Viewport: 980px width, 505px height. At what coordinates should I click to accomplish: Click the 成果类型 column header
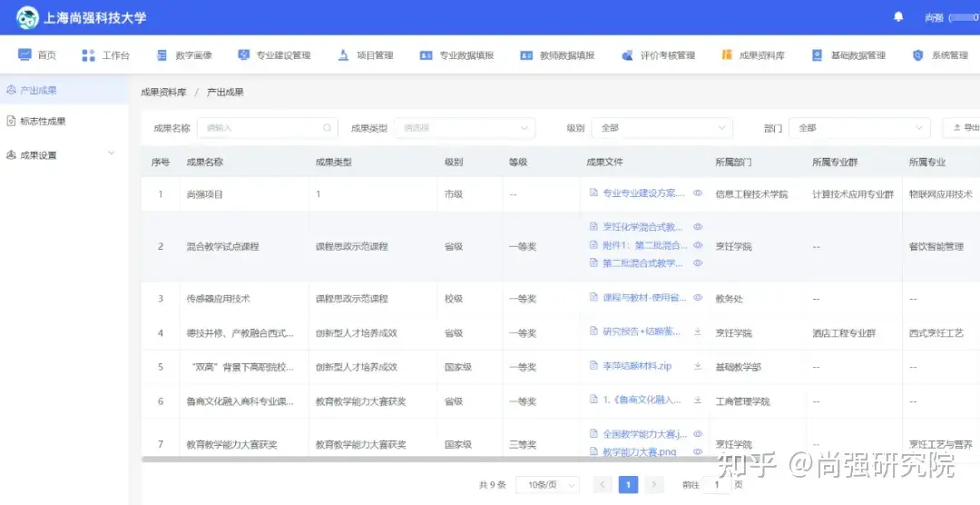click(x=334, y=162)
